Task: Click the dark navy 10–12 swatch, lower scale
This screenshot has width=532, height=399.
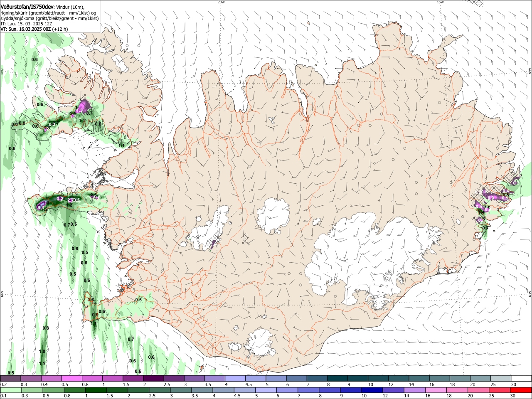Action: point(372,390)
